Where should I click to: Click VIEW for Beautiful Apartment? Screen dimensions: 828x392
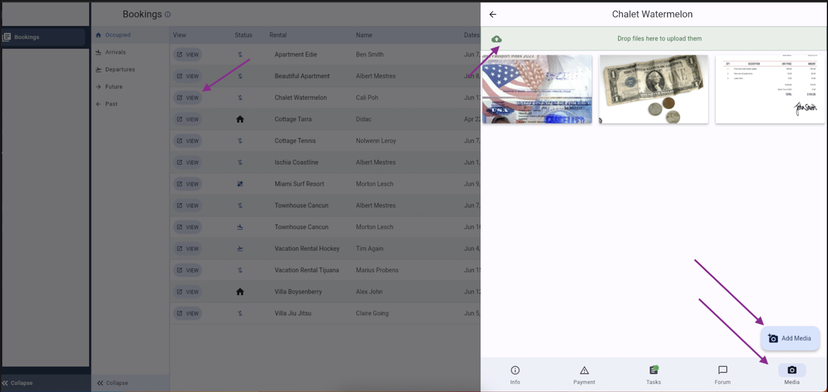187,76
